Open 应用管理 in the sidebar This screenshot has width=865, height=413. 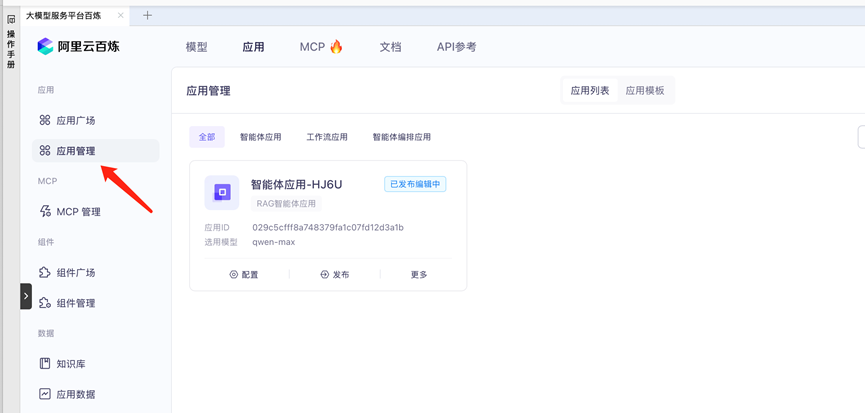(x=95, y=151)
